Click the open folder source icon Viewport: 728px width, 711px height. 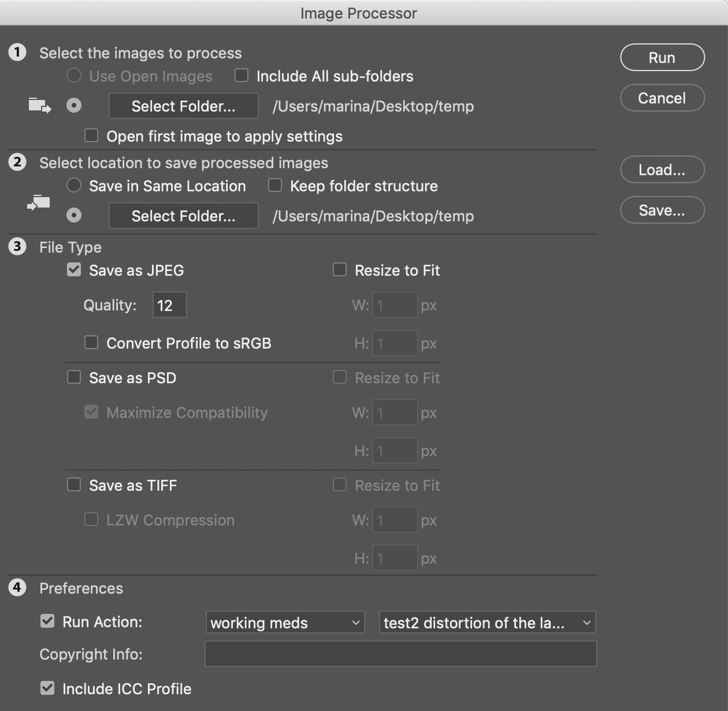coord(38,105)
